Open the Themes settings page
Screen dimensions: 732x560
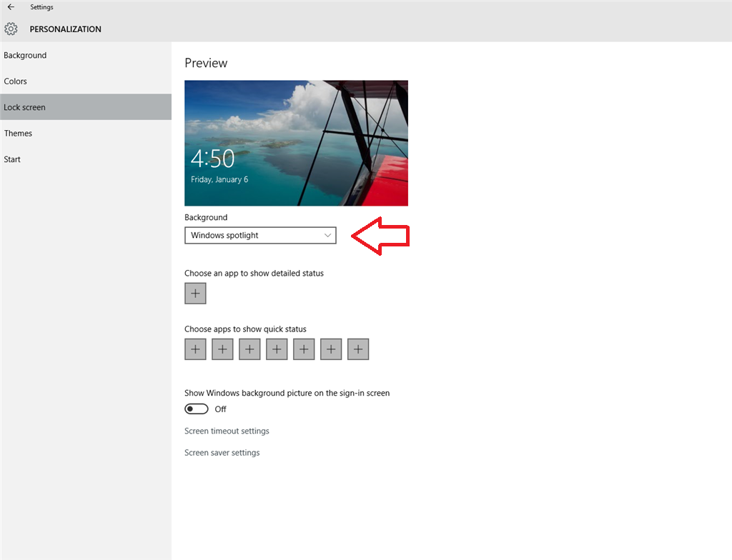click(x=86, y=133)
